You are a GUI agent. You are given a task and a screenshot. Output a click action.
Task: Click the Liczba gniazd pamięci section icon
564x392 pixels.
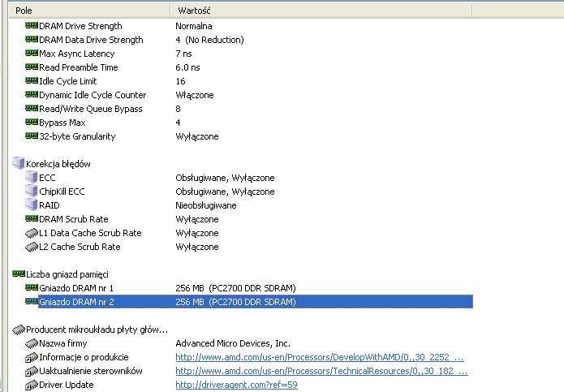pos(19,274)
